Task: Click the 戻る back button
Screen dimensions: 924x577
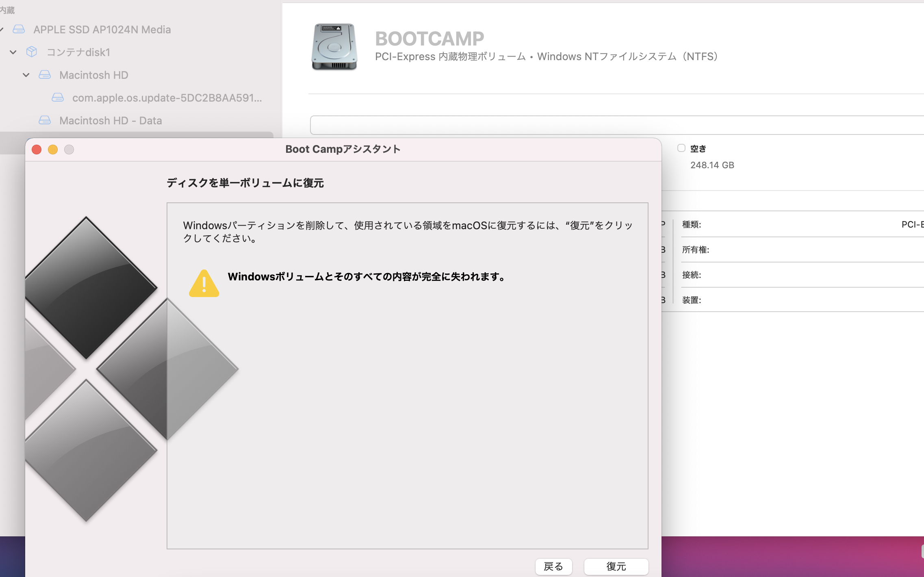Action: click(553, 566)
